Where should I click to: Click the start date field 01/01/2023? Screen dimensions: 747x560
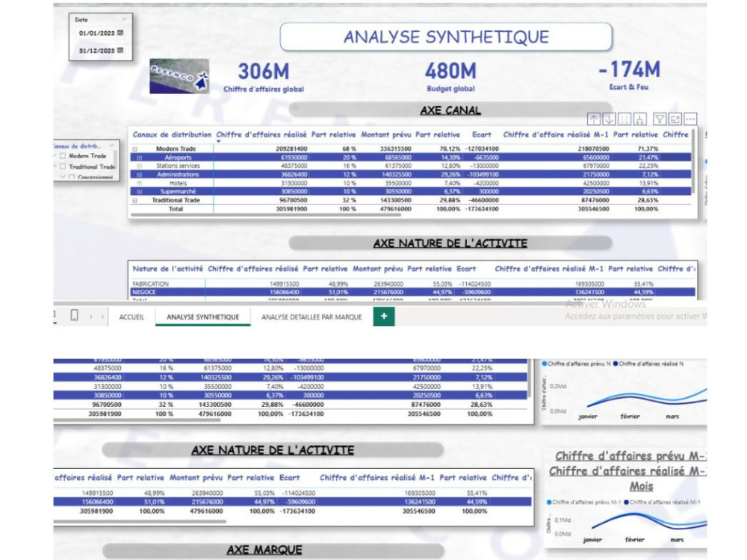coord(96,34)
